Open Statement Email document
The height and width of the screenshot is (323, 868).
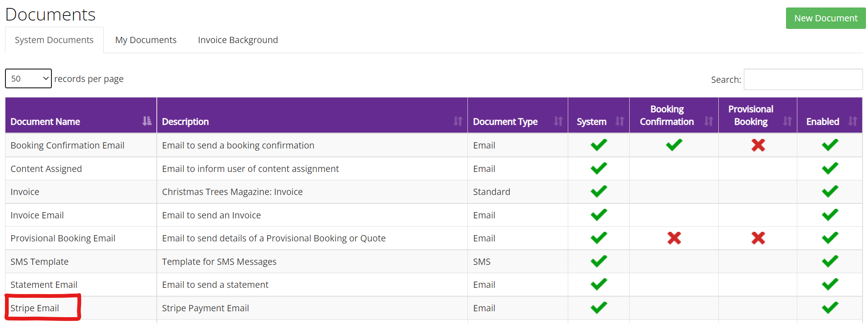44,285
